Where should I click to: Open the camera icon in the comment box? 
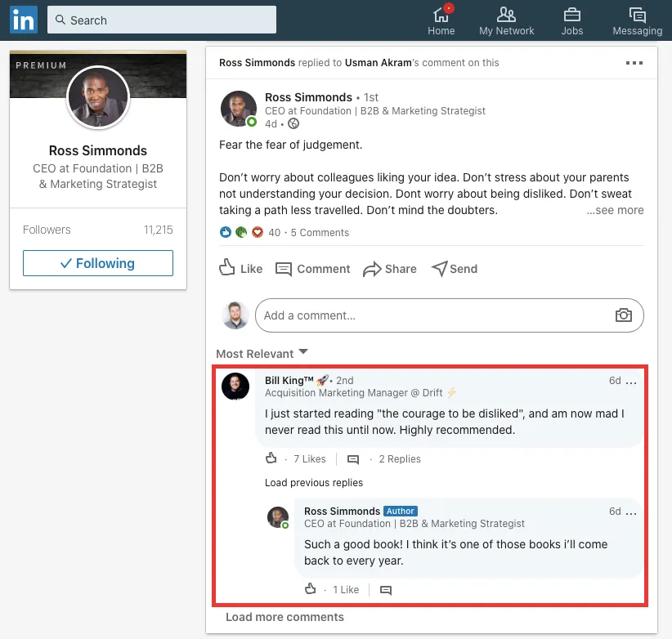[624, 315]
